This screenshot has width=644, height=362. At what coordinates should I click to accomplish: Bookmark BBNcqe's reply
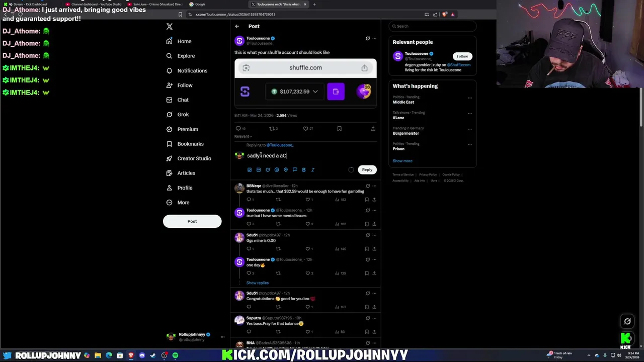coord(367,200)
